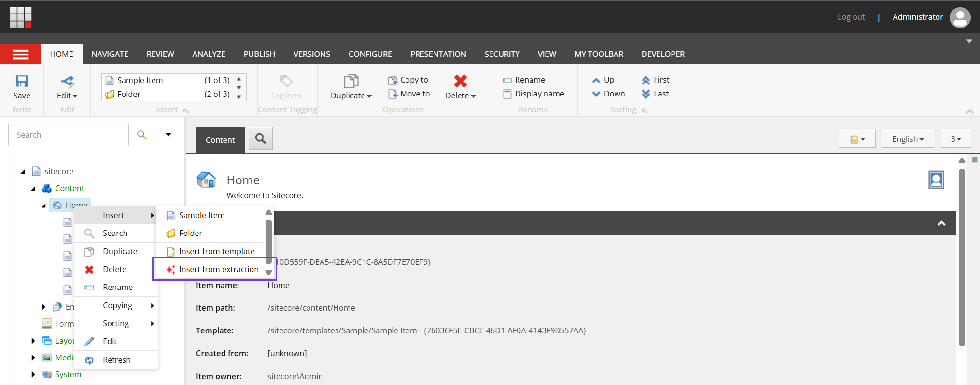Open the Sorting group dialog launcher

[644, 111]
